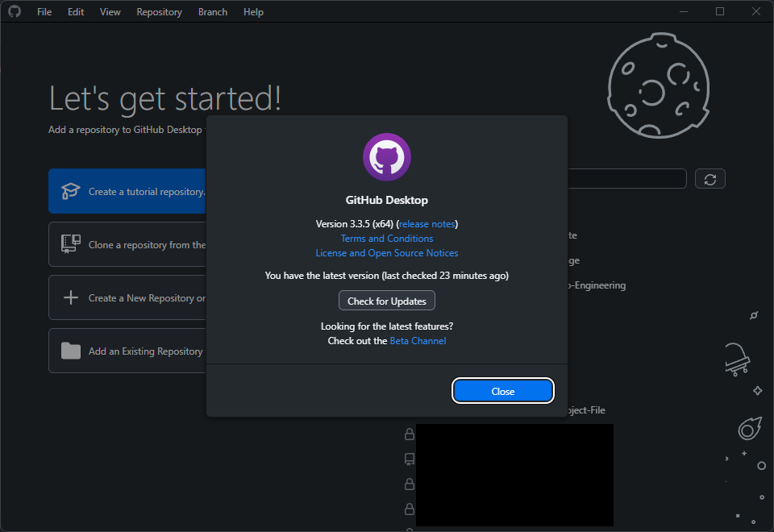
Task: Click the Octocat icon in the title bar
Action: (x=15, y=11)
